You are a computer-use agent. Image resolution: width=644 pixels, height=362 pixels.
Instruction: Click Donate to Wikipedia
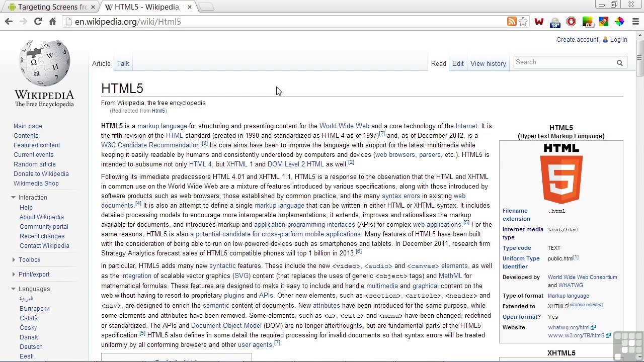41,174
